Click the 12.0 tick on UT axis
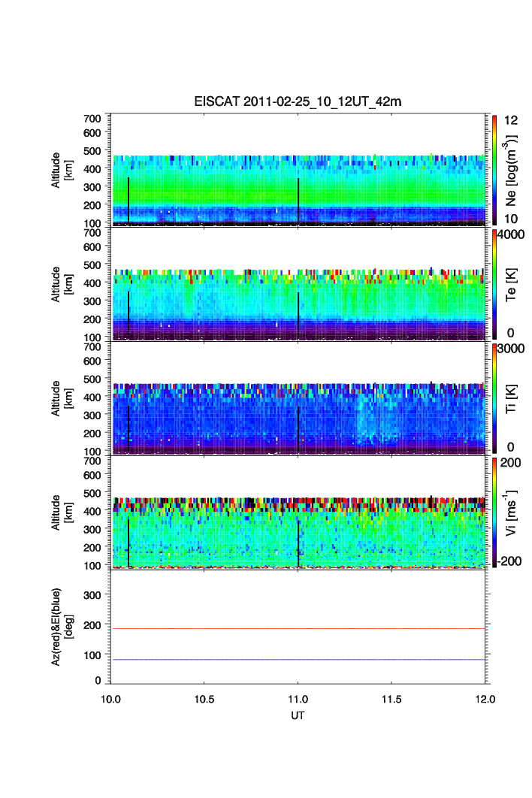 pyautogui.click(x=485, y=700)
